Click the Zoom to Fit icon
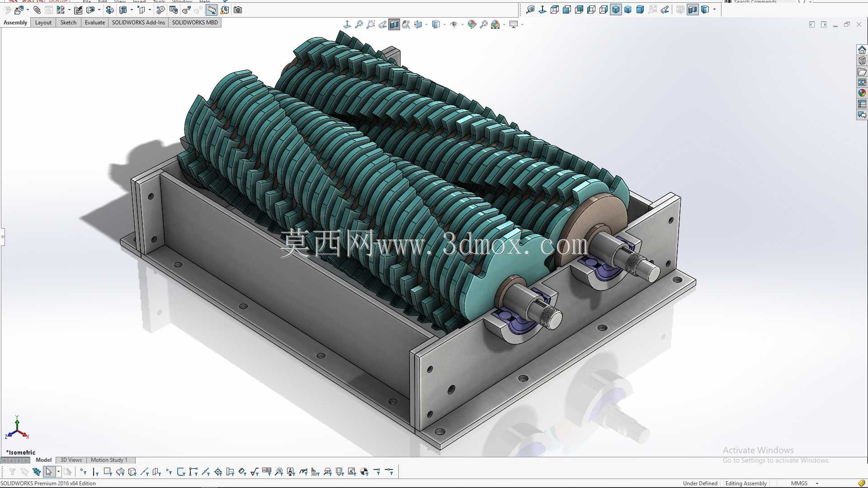Image resolution: width=868 pixels, height=488 pixels. (x=359, y=24)
